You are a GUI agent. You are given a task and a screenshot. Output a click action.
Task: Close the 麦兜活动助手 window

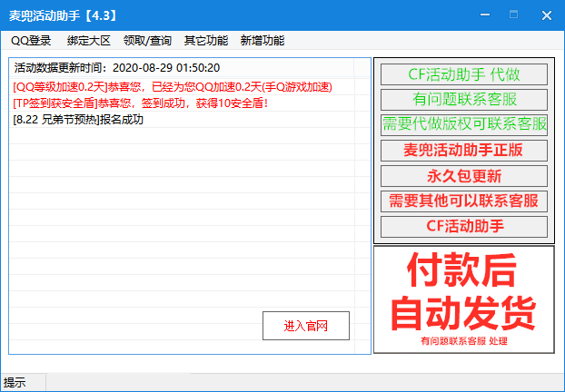[545, 16]
